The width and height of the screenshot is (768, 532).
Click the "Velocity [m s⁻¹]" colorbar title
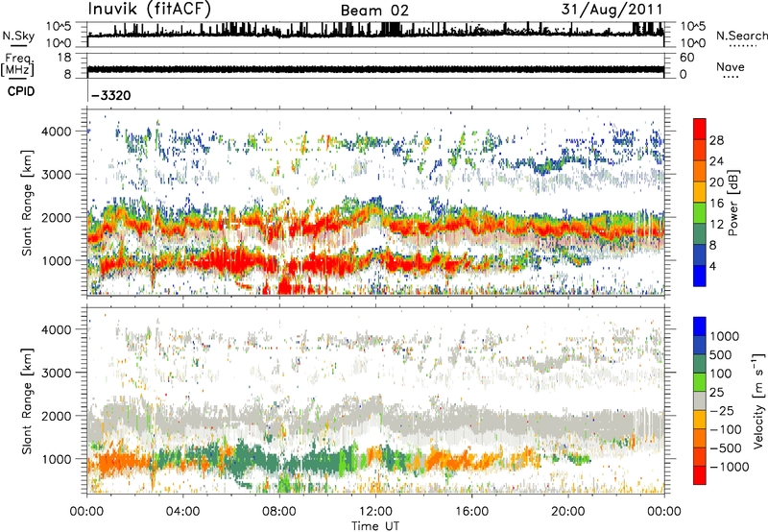coord(758,400)
